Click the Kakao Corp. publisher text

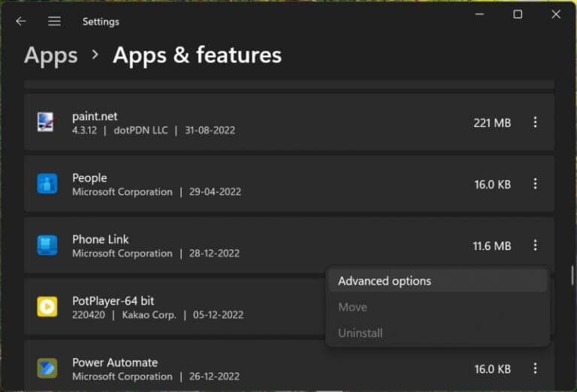point(149,315)
